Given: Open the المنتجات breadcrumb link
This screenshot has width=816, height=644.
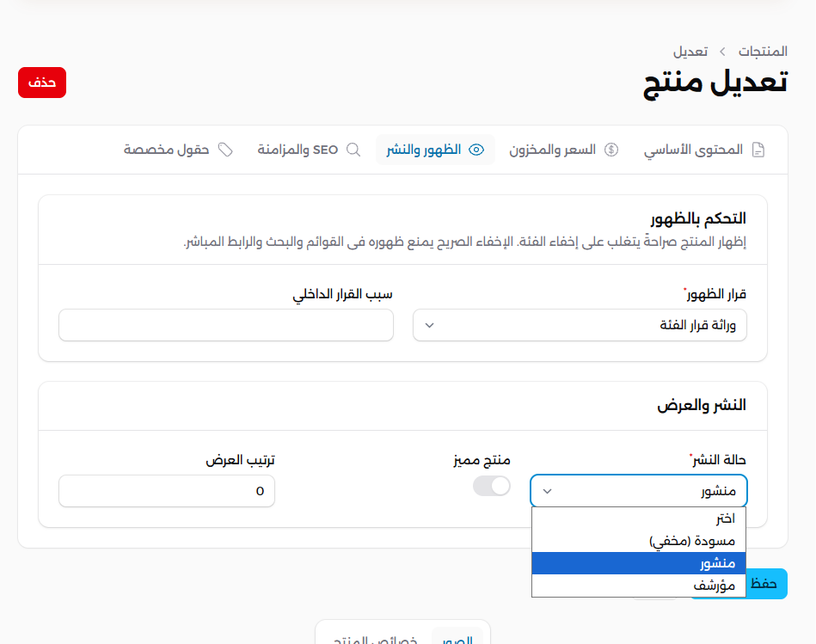Looking at the screenshot, I should 763,52.
